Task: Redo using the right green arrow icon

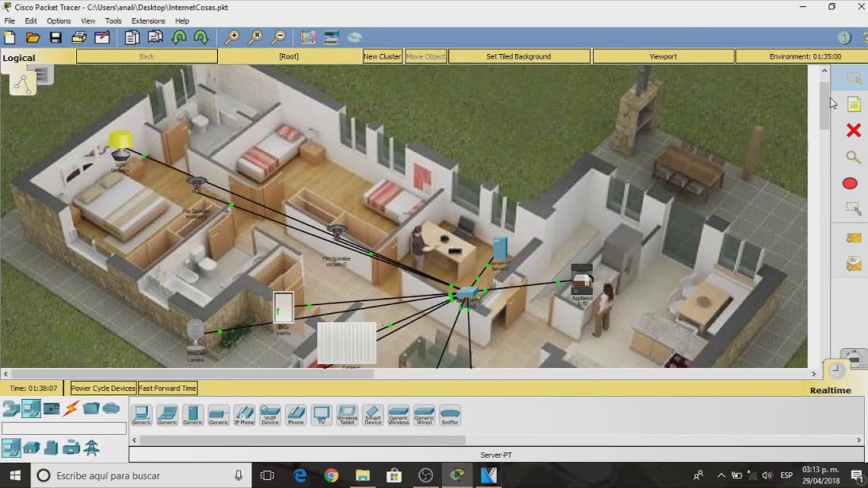Action: 201,37
